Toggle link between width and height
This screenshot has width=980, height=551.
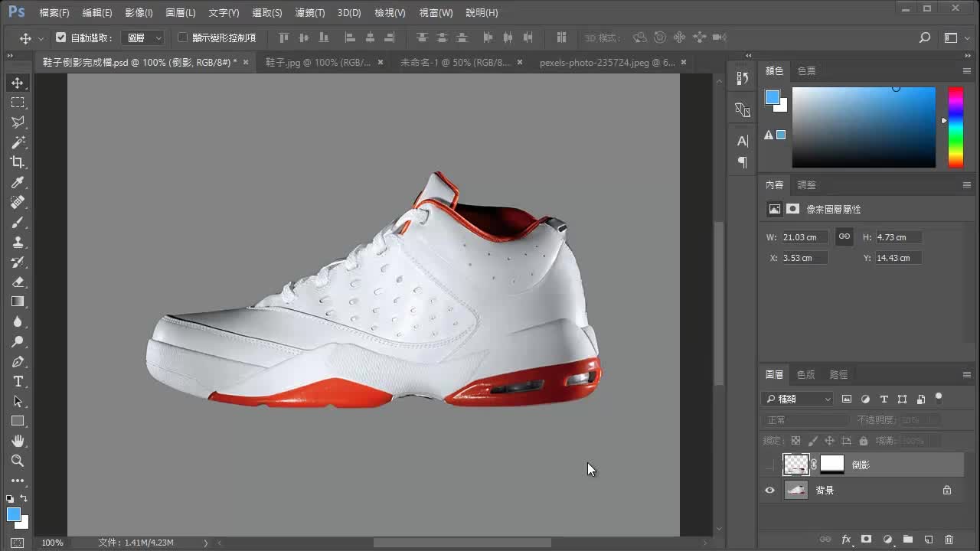click(x=844, y=237)
